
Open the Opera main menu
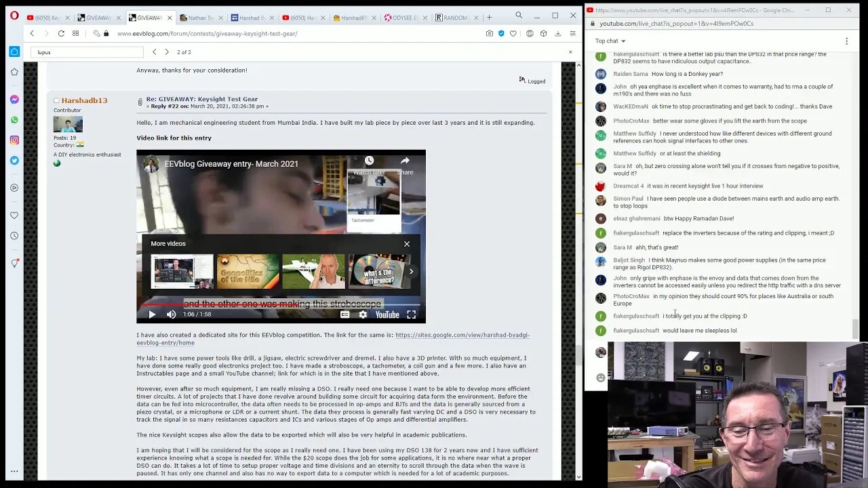pos(14,15)
